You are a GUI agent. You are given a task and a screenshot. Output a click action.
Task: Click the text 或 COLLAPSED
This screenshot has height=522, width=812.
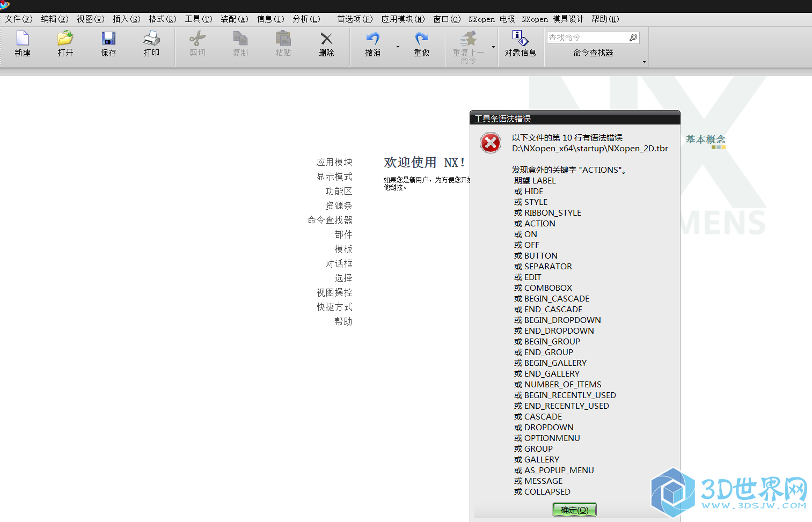tap(542, 492)
